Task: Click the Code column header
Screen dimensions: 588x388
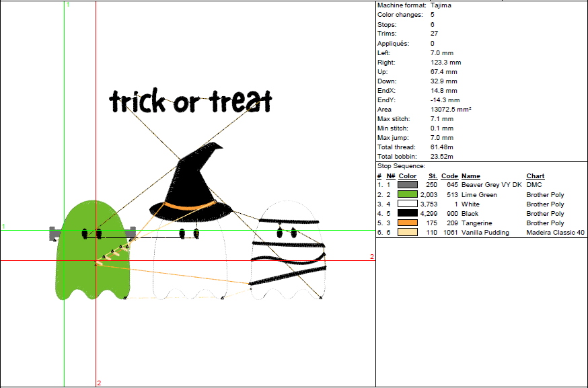Action: pyautogui.click(x=449, y=176)
